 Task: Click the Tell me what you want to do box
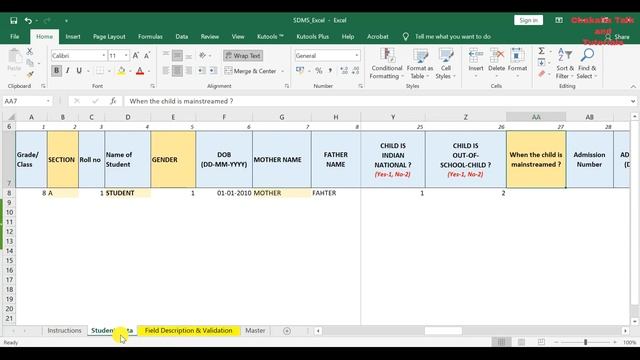pyautogui.click(x=452, y=37)
